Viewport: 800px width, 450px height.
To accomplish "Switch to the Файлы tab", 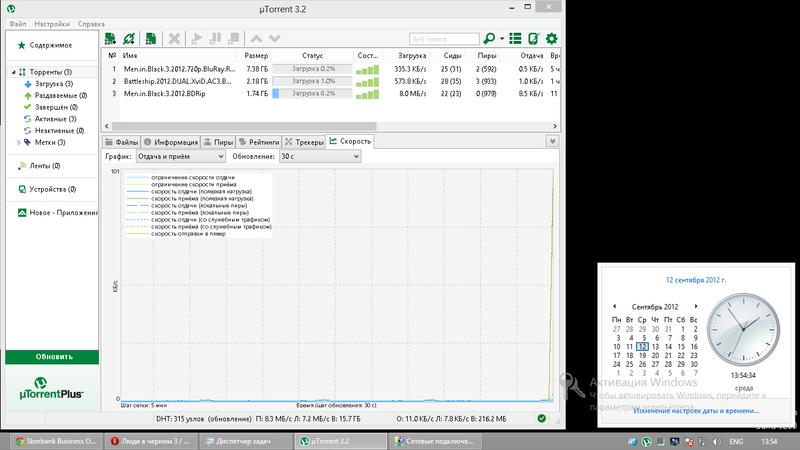I will point(121,142).
